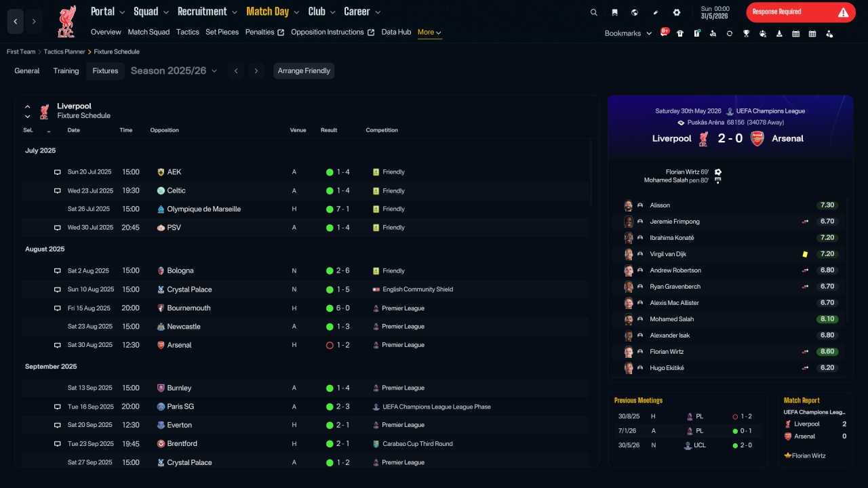Click the TV icon on Paris SG row

pos(58,407)
